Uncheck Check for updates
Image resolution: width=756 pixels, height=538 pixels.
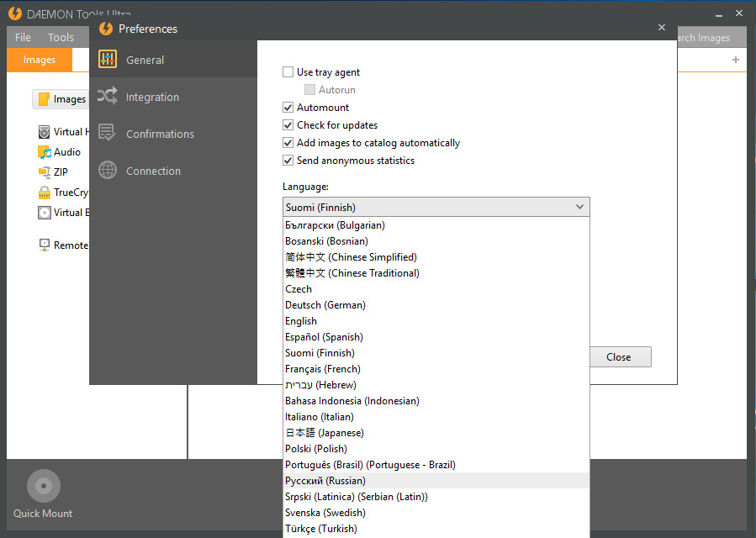coord(288,125)
